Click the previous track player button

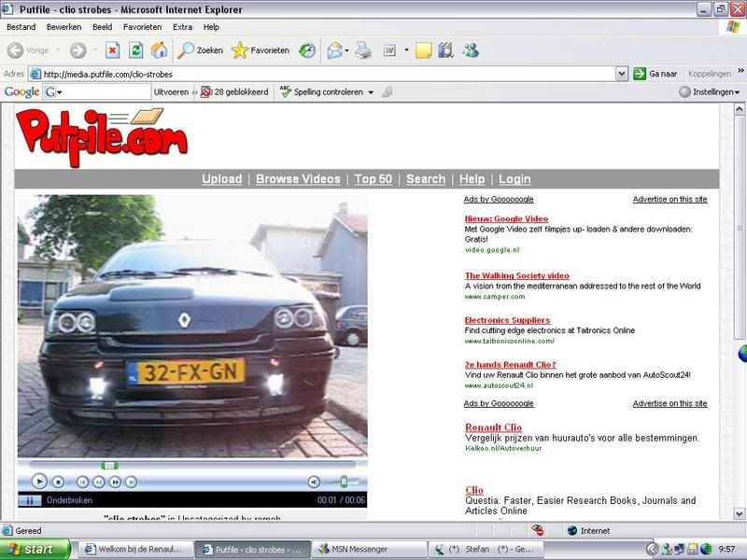coord(82,483)
